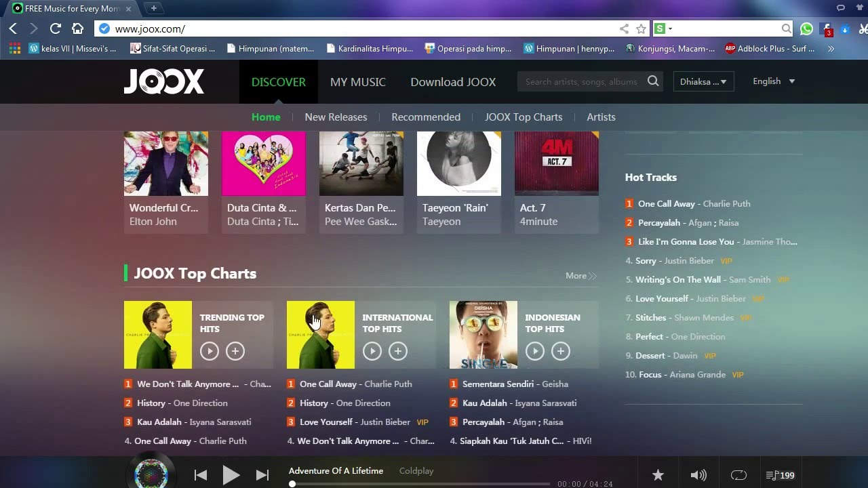Open the Duta Cinta album cover
The height and width of the screenshot is (488, 868).
[x=264, y=163]
